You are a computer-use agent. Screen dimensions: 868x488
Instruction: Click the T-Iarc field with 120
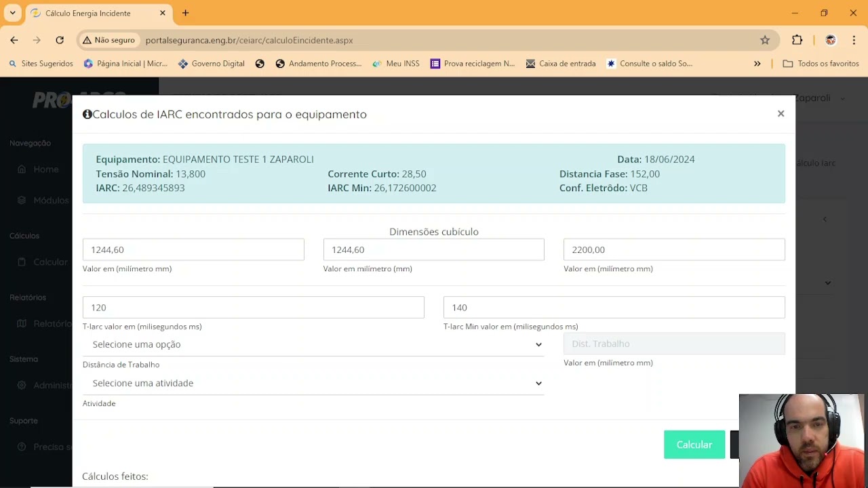(x=254, y=307)
